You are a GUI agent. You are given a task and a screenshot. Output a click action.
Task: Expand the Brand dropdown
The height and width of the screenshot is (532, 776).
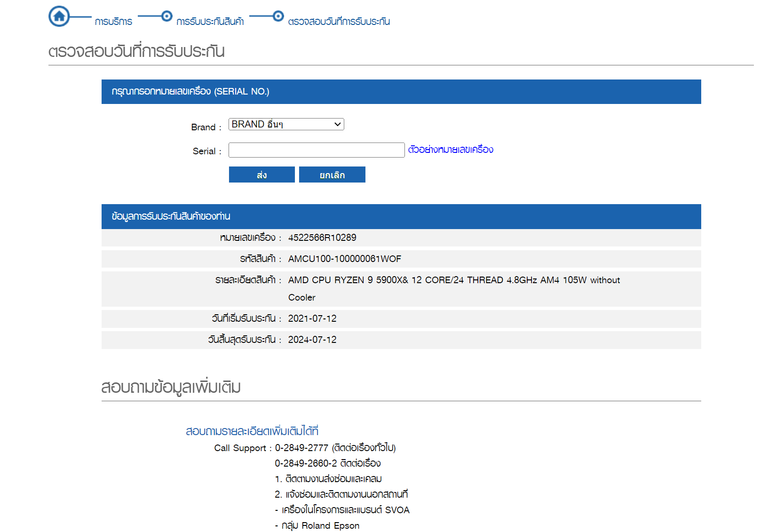286,124
